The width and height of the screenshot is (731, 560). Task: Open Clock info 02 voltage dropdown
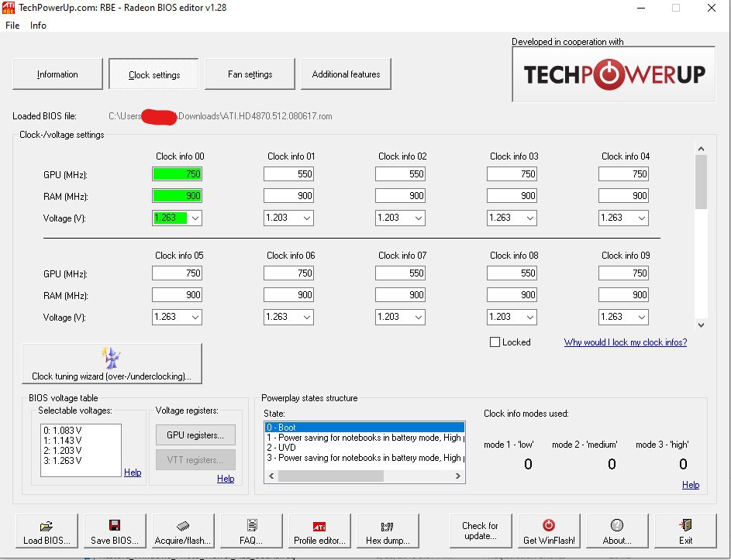coord(419,218)
